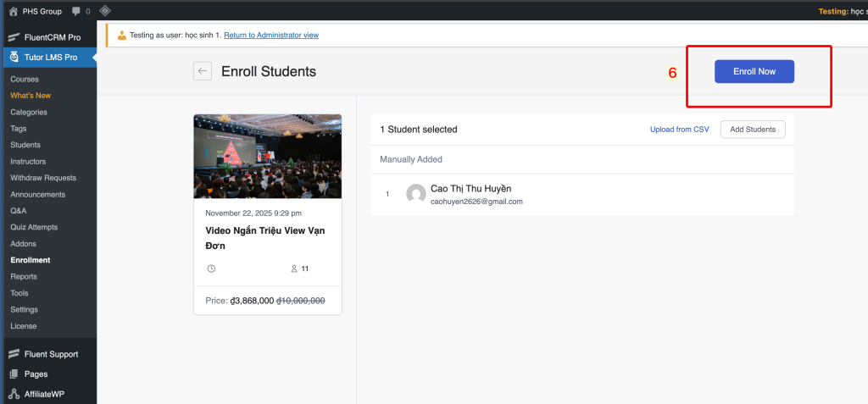This screenshot has width=868, height=404.
Task: Click the course thumbnail image
Action: [267, 157]
